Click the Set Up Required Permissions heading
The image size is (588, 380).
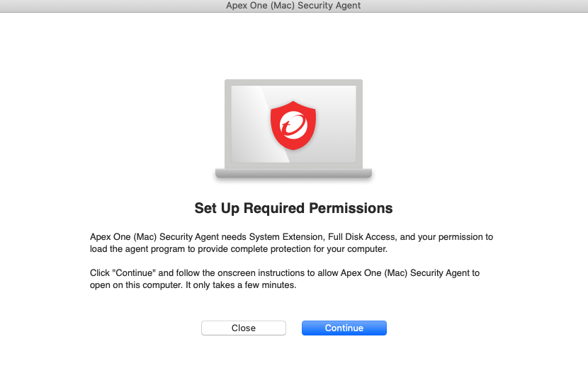293,208
